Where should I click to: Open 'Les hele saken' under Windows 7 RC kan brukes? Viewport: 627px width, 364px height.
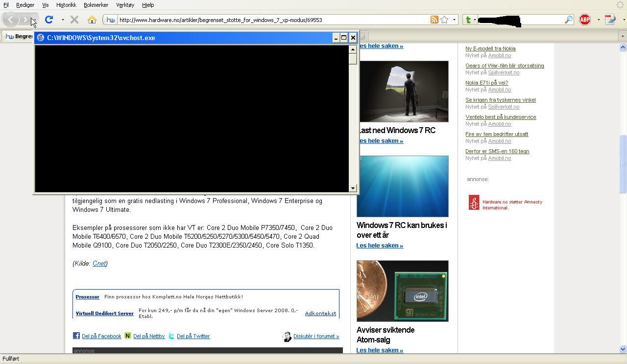tap(380, 246)
